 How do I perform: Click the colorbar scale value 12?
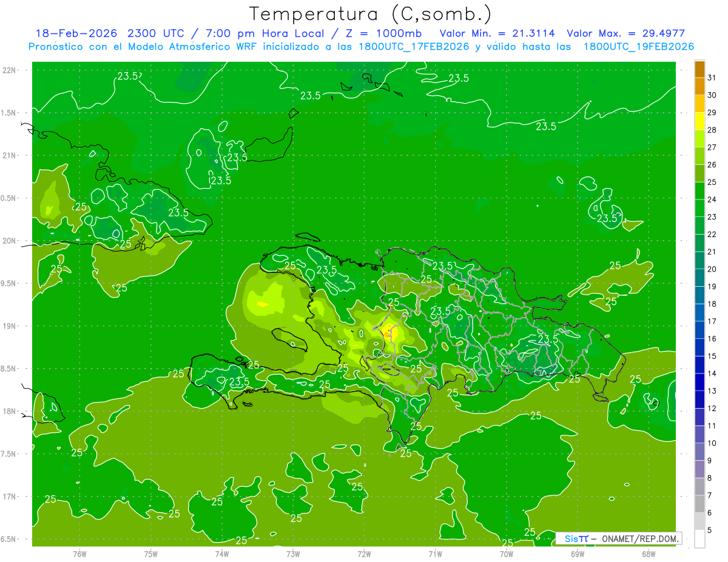(x=712, y=408)
